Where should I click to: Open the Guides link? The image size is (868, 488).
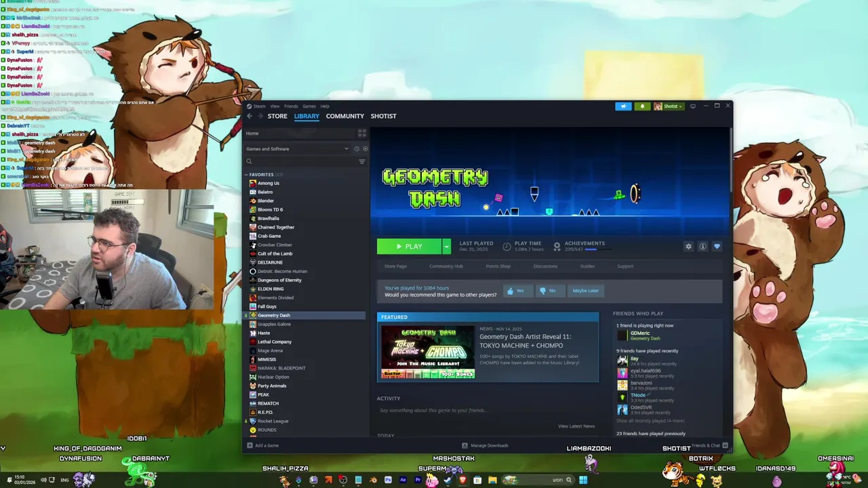click(587, 266)
